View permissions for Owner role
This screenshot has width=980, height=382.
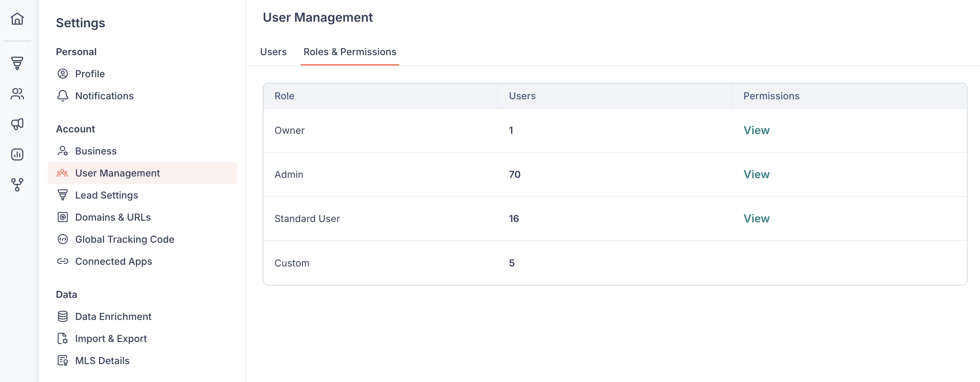[756, 131]
